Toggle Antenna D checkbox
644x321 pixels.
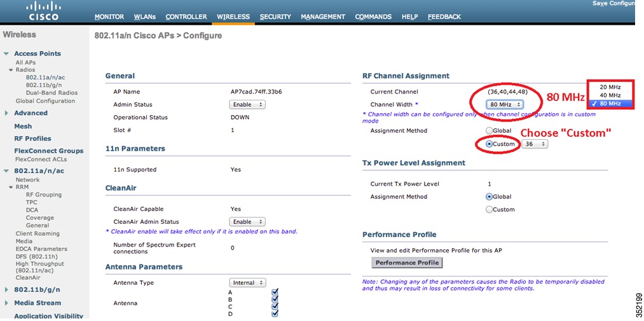click(275, 313)
